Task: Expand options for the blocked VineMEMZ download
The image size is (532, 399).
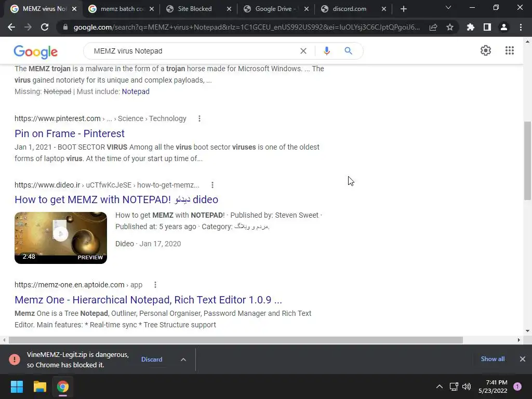Action: pyautogui.click(x=183, y=360)
